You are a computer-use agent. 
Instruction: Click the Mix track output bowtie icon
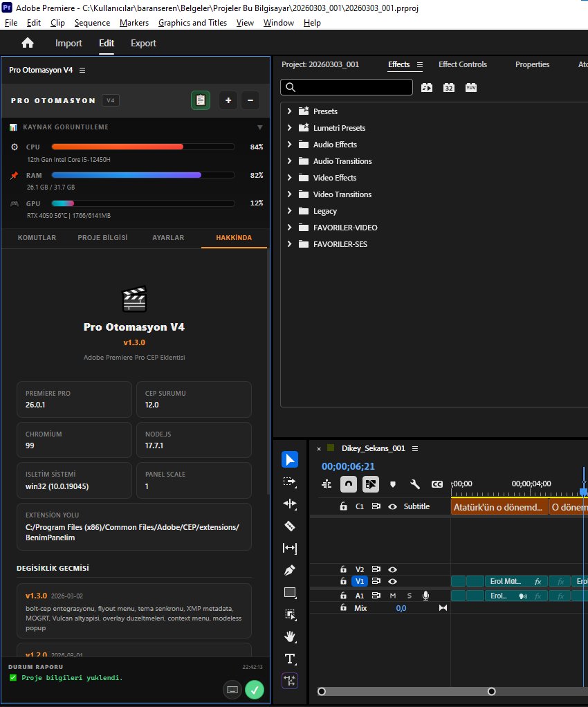click(x=443, y=608)
